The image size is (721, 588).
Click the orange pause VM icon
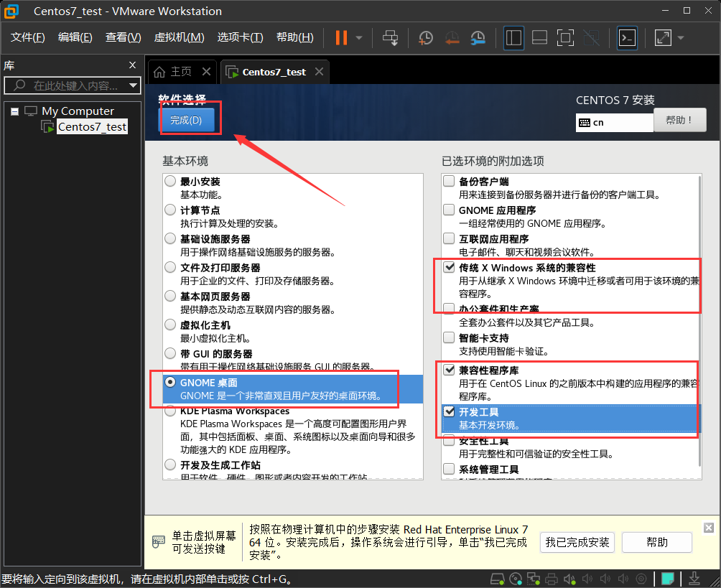pyautogui.click(x=341, y=37)
